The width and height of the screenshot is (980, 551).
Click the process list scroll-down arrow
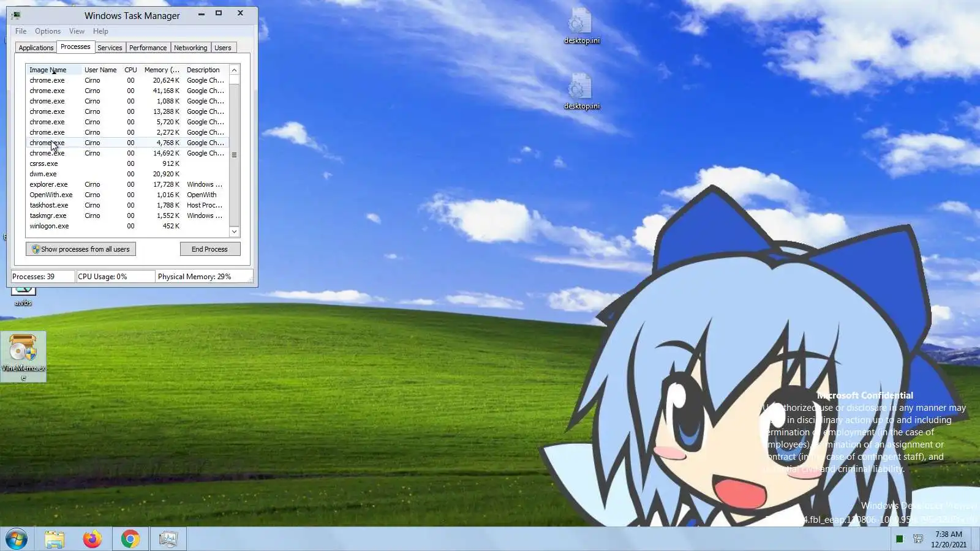(234, 231)
